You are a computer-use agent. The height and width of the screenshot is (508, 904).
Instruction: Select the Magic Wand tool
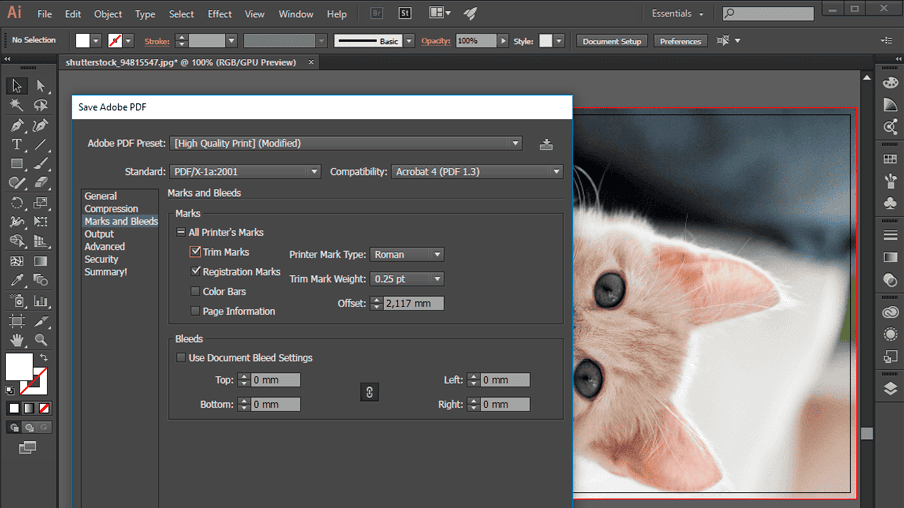tap(17, 105)
